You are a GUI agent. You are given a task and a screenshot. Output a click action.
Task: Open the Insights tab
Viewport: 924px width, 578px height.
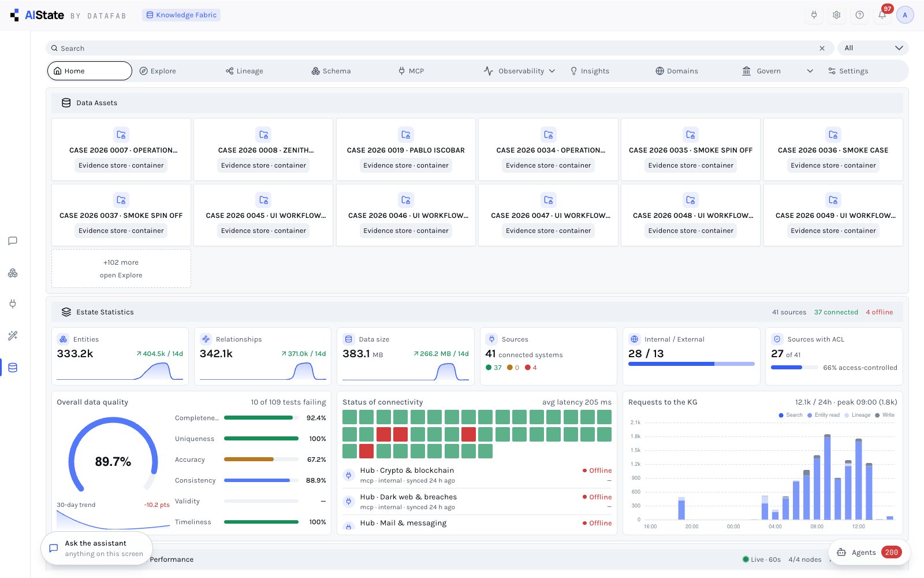[590, 71]
